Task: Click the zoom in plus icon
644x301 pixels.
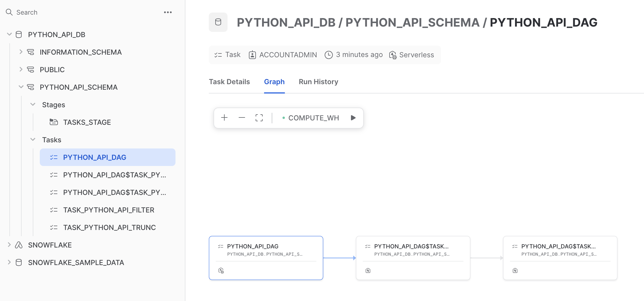Action: tap(224, 118)
